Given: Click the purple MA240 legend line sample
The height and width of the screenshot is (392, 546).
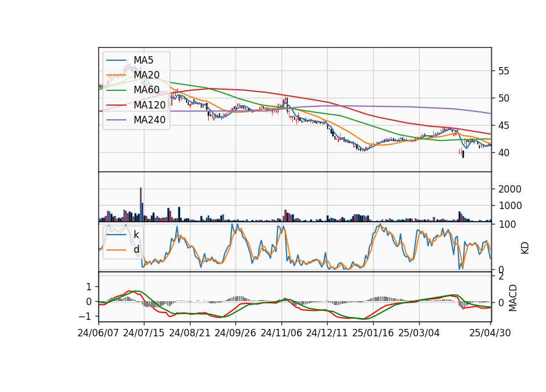Looking at the screenshot, I should click(116, 120).
